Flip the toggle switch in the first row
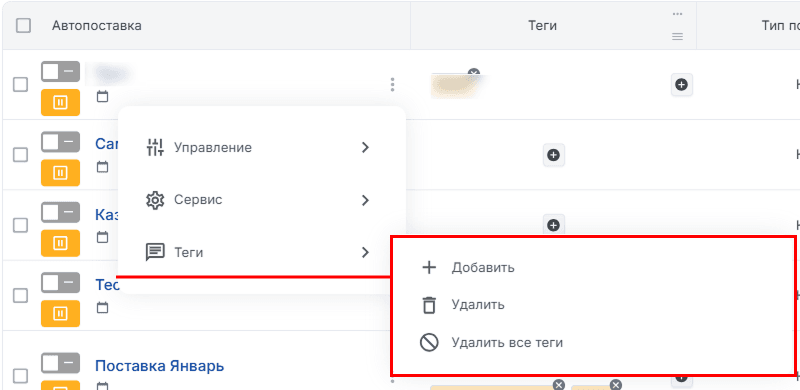 click(x=60, y=71)
